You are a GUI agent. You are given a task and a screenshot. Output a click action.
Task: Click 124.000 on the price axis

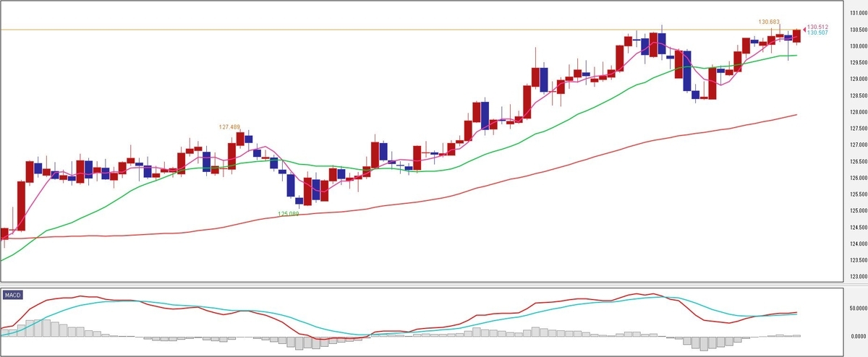(x=858, y=244)
